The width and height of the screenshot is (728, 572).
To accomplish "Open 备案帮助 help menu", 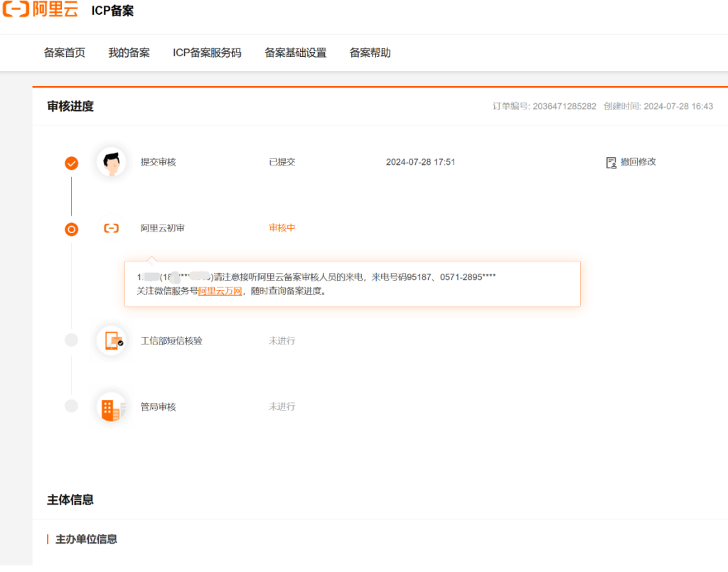I will pos(370,53).
